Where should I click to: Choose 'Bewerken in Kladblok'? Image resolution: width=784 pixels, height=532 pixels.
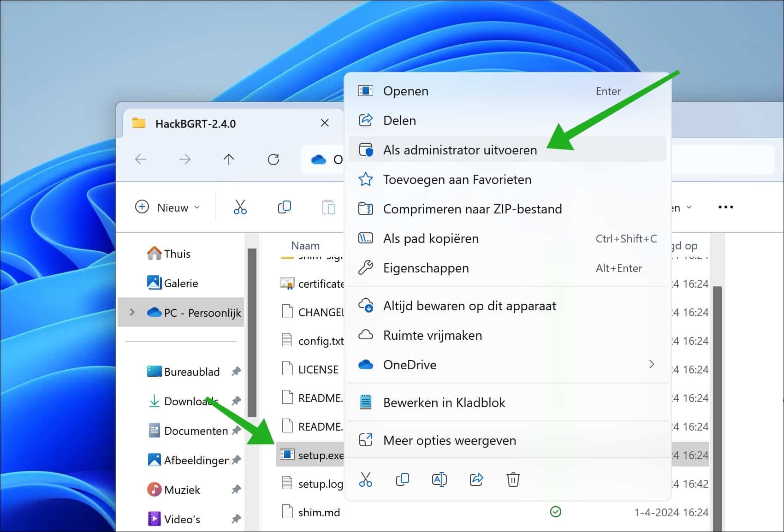tap(444, 402)
